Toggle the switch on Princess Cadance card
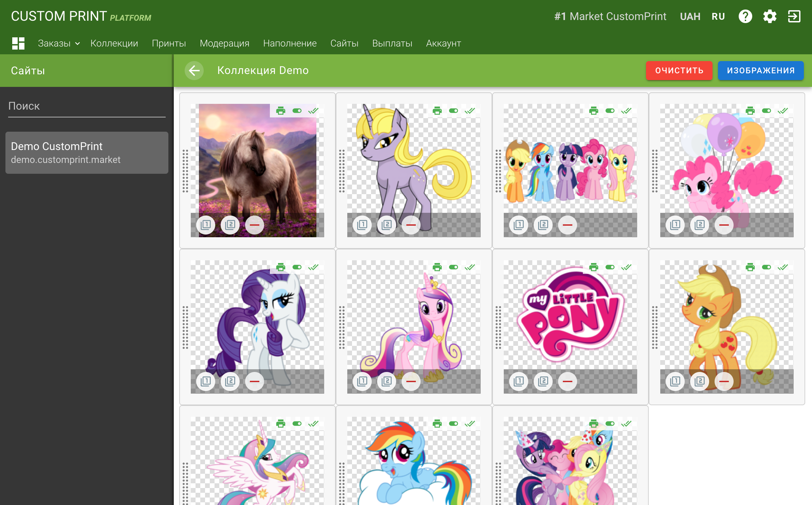 pos(454,267)
